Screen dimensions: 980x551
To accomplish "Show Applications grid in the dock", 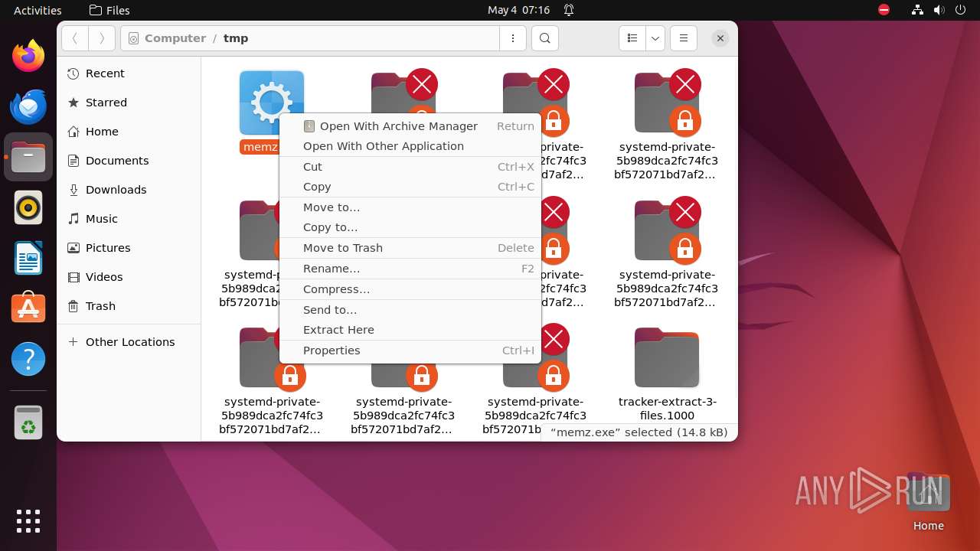I will [x=28, y=520].
